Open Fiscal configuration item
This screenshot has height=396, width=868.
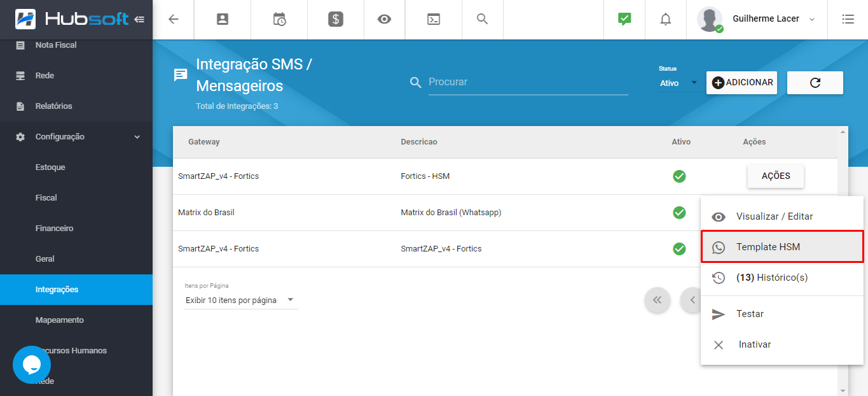[x=76, y=198]
